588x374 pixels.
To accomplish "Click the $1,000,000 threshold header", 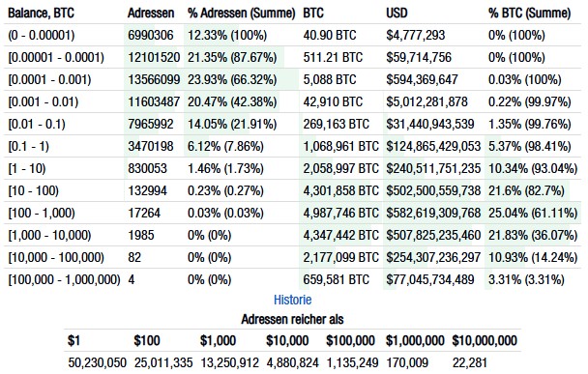I will [415, 340].
